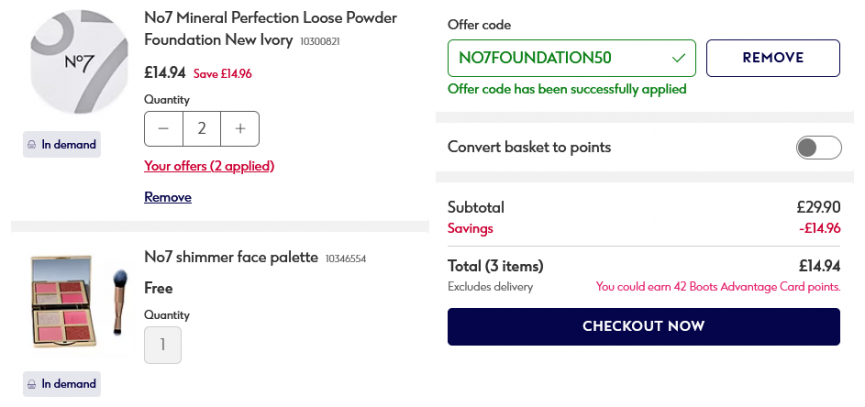
Task: Toggle Convert basket to points switch
Action: click(819, 148)
